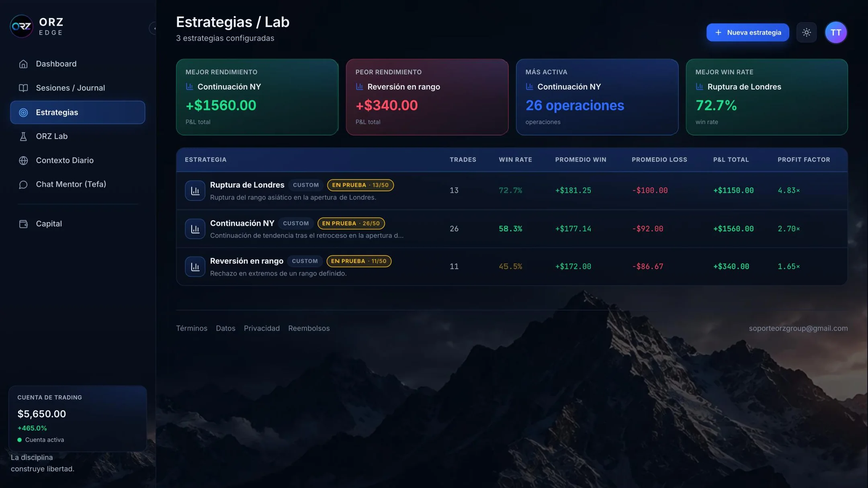Open the Términos footer link

pos(192,328)
